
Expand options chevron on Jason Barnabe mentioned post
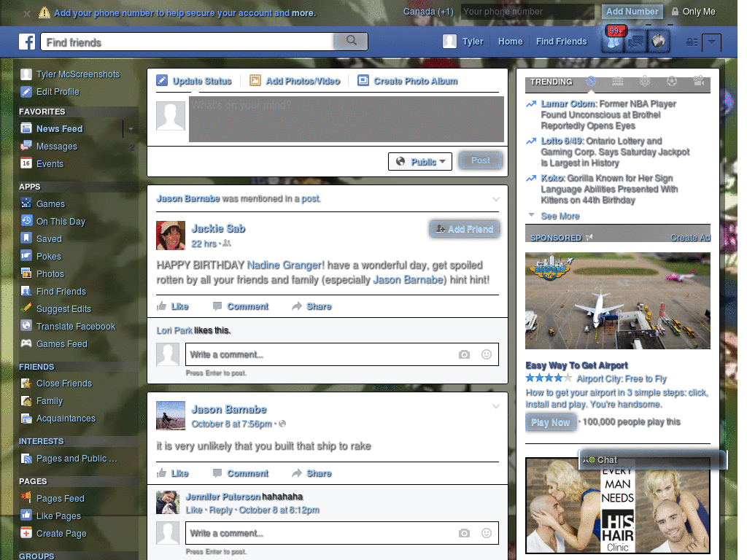[496, 199]
